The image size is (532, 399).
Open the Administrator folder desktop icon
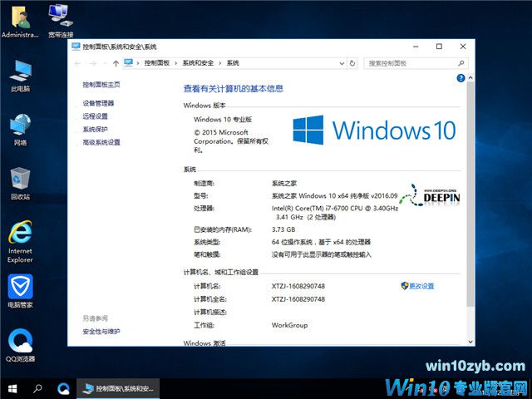click(x=20, y=21)
